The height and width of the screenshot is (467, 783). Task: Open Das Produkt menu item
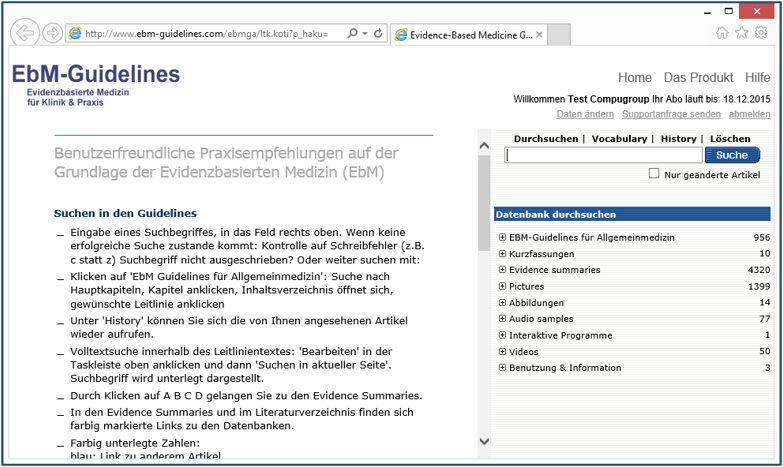click(x=698, y=77)
